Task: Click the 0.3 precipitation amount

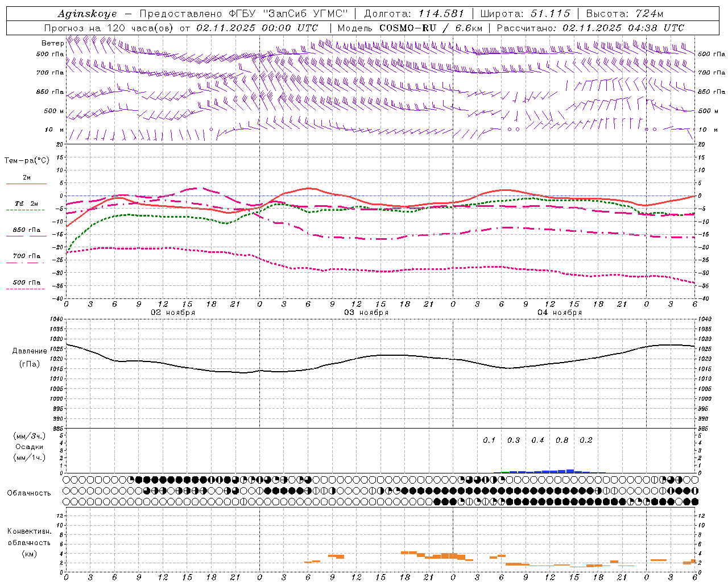Action: click(x=514, y=440)
